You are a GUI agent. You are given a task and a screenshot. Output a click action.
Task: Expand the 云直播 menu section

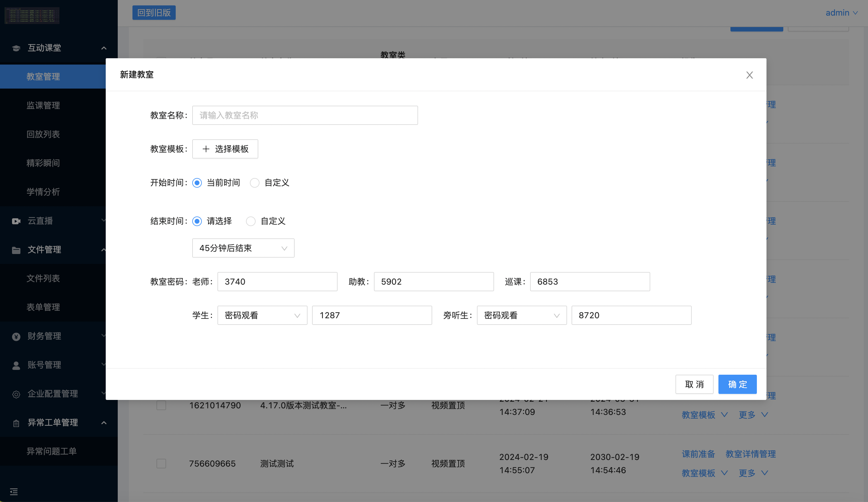pyautogui.click(x=103, y=221)
